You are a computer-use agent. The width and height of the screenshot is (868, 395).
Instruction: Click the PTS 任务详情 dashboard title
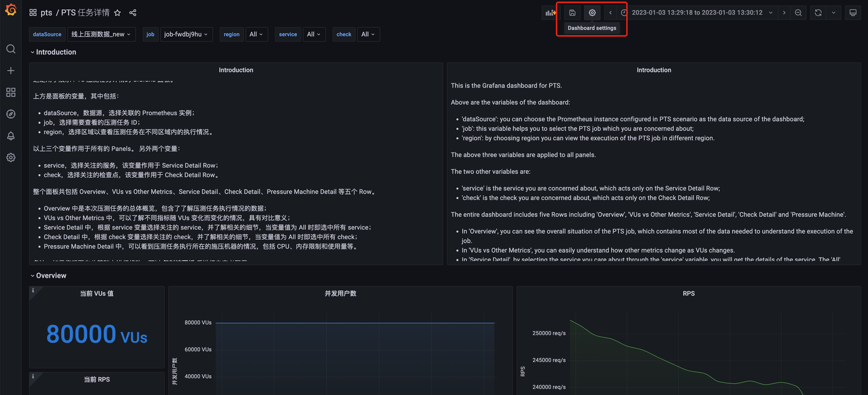tap(85, 13)
